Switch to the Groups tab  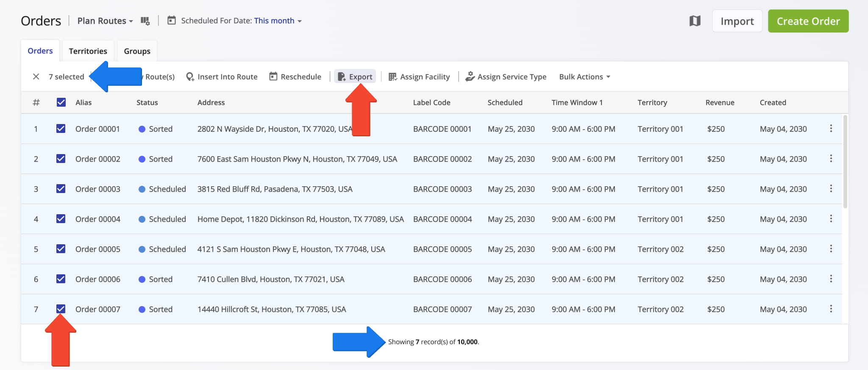(x=137, y=51)
